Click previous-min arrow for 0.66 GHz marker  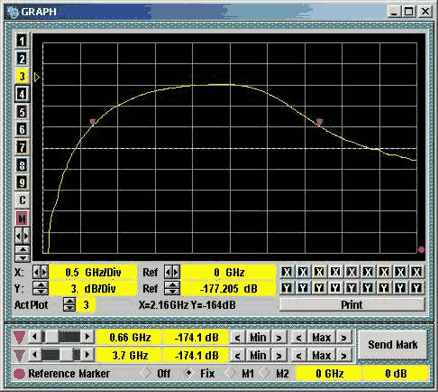tap(237, 337)
